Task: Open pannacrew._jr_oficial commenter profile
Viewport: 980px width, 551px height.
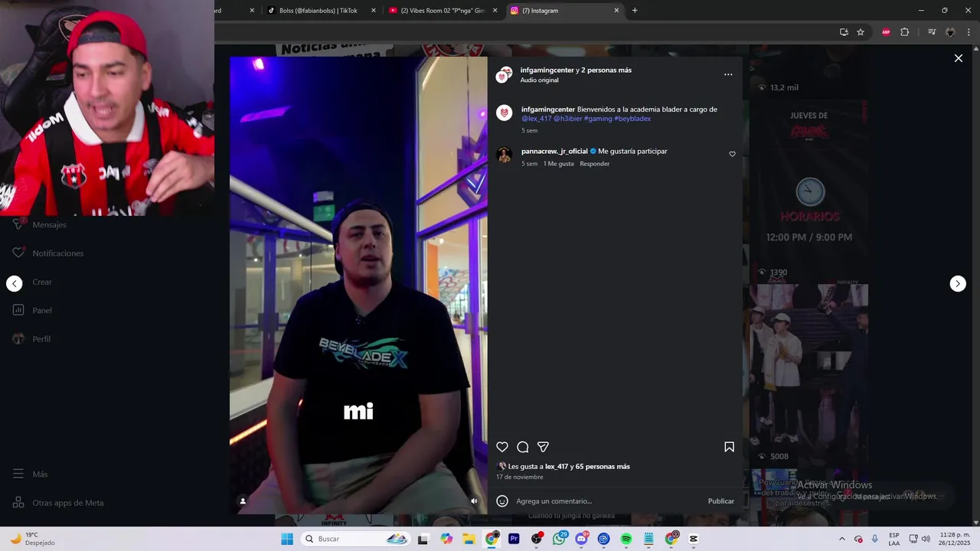Action: pos(554,152)
